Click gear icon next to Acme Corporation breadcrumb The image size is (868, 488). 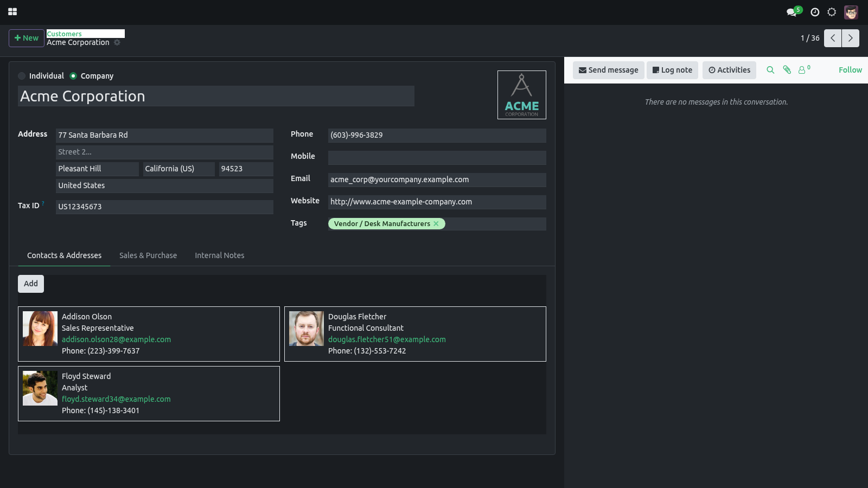[117, 42]
